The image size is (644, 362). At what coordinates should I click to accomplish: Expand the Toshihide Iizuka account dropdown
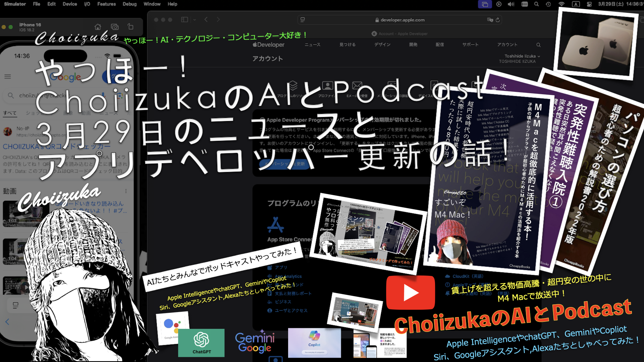click(x=523, y=56)
